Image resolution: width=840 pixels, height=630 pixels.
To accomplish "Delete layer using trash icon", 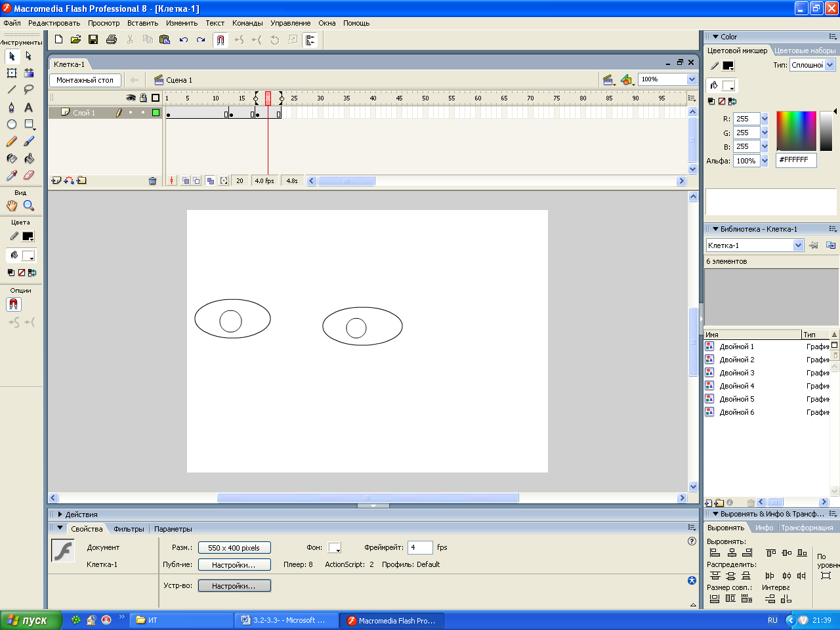I will click(x=153, y=180).
